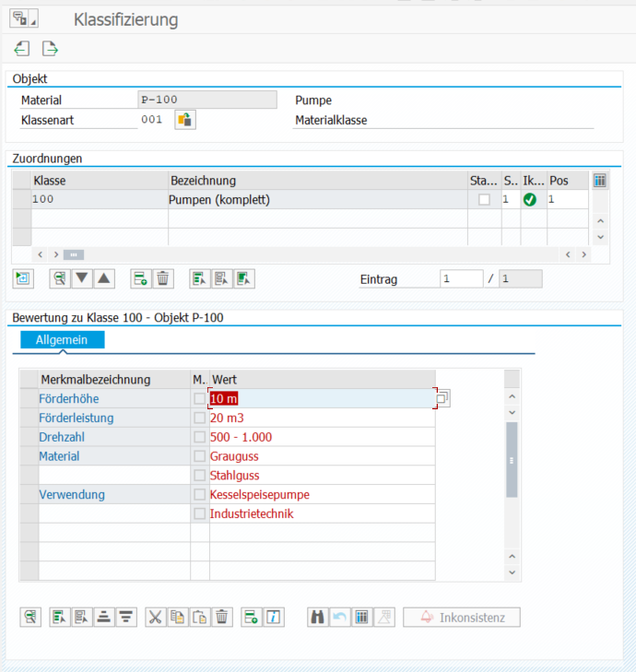
Task: Toggle the checkbox in the Förderleistung row
Action: coord(199,418)
